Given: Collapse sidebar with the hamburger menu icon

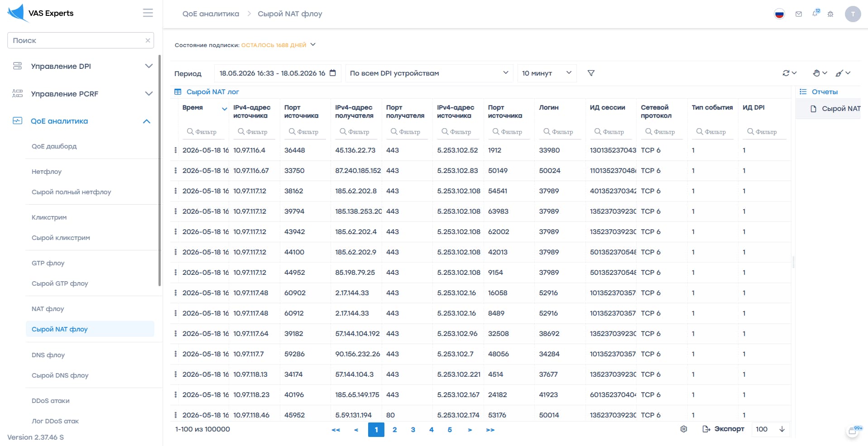Looking at the screenshot, I should click(x=148, y=13).
